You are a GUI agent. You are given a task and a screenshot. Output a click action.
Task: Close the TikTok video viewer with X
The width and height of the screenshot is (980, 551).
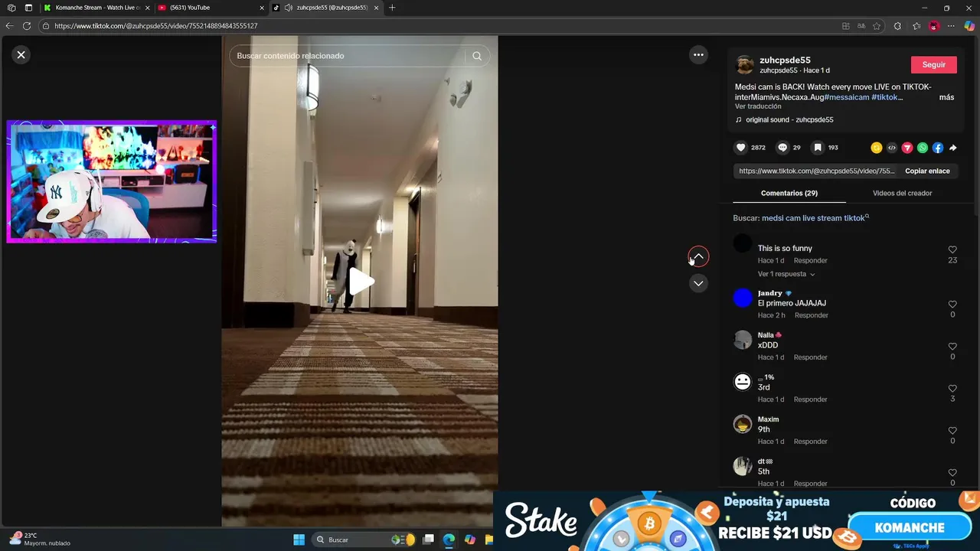click(x=21, y=54)
